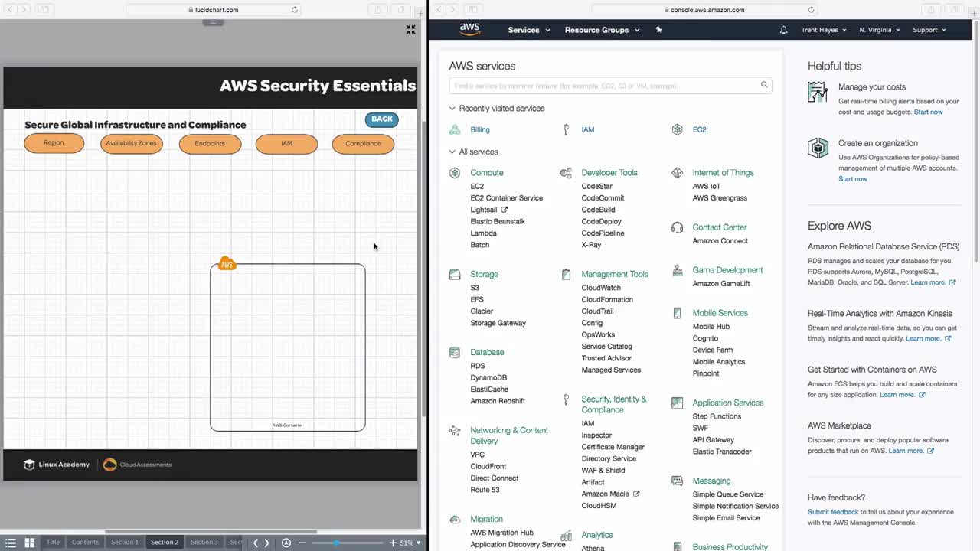The height and width of the screenshot is (551, 980).
Task: Click the Management Tools category icon
Action: click(x=566, y=274)
